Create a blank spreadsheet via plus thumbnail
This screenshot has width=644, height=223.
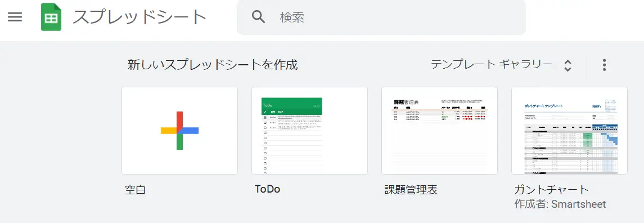click(180, 131)
